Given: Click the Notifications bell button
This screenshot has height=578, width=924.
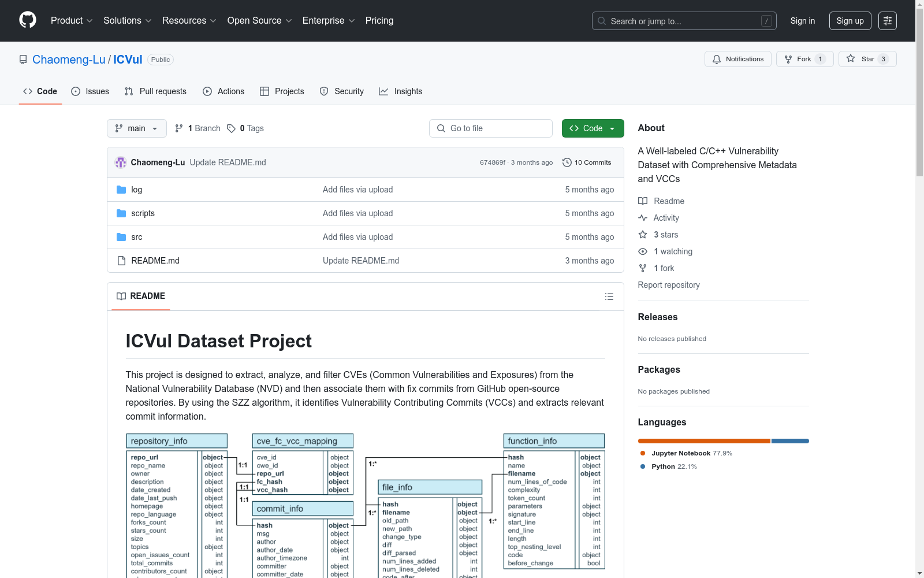Looking at the screenshot, I should (737, 59).
